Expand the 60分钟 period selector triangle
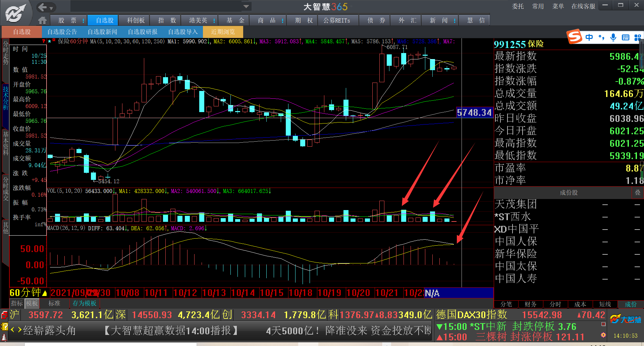 tap(44, 293)
